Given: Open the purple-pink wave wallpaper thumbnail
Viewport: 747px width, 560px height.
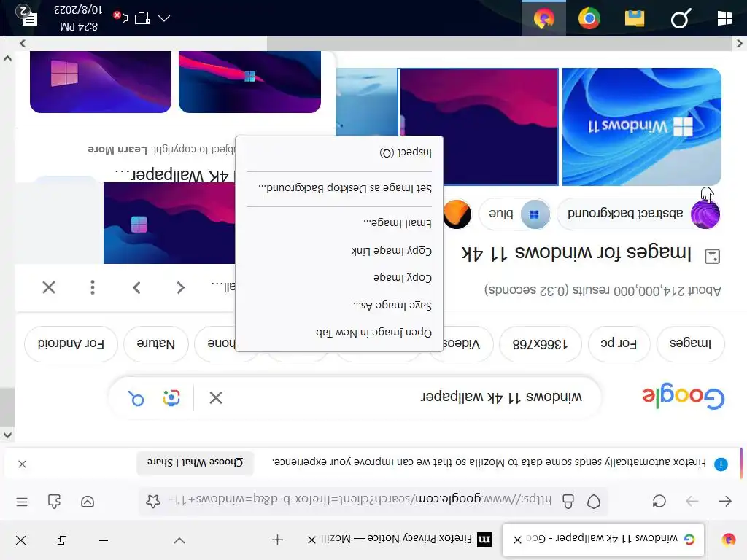Looking at the screenshot, I should point(479,126).
